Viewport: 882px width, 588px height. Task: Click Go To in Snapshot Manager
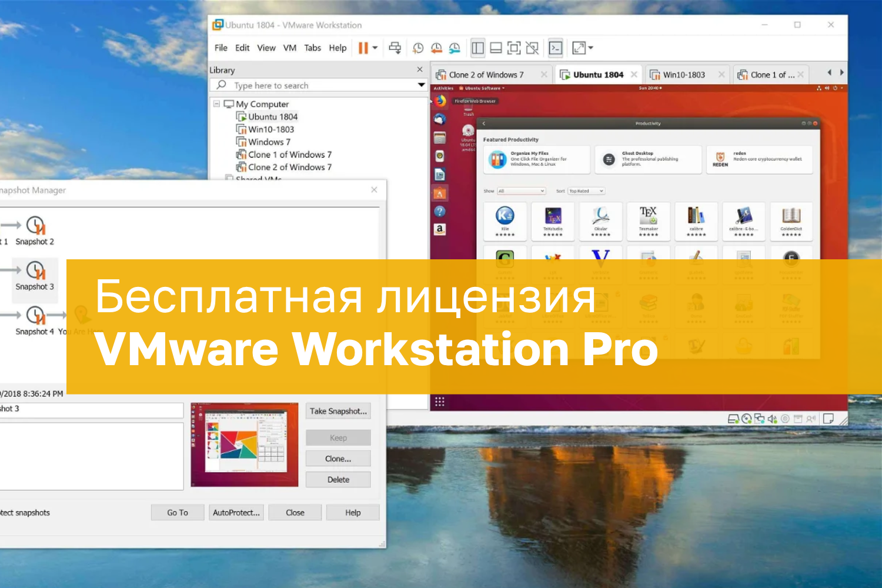click(176, 512)
